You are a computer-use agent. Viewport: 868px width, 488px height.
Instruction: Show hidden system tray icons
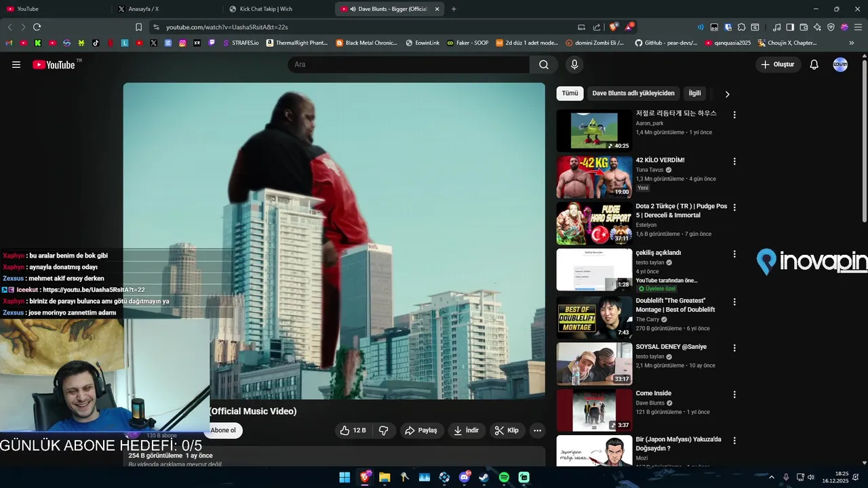click(x=771, y=477)
